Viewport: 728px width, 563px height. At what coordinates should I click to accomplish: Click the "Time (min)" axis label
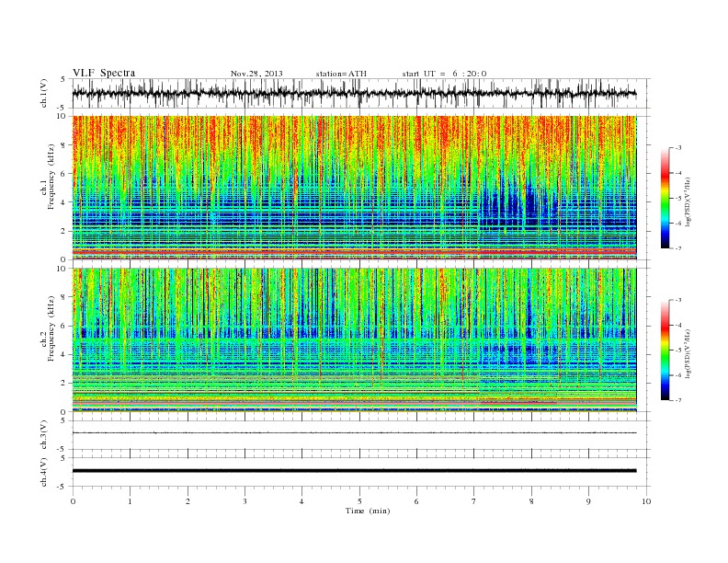tap(368, 511)
